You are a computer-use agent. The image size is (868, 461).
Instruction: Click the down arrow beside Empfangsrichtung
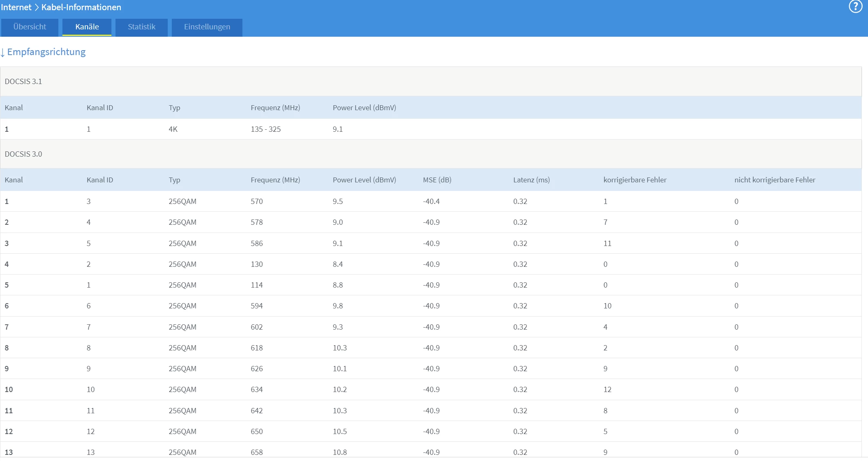click(x=3, y=52)
